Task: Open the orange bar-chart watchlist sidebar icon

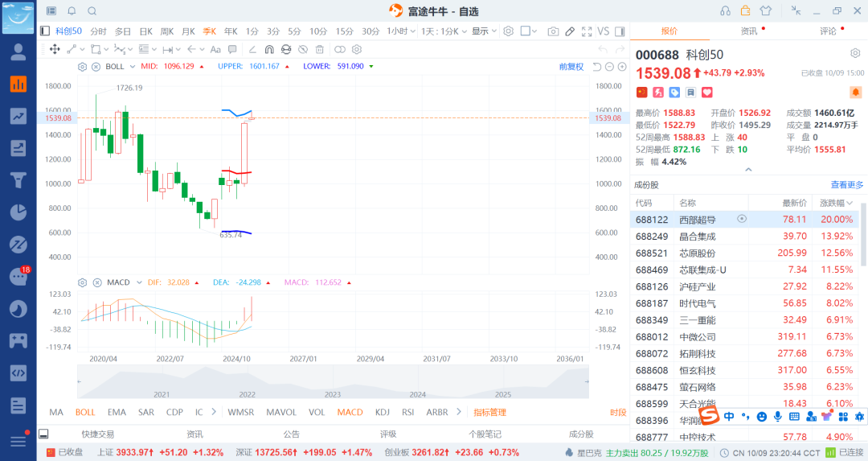Action: [18, 84]
